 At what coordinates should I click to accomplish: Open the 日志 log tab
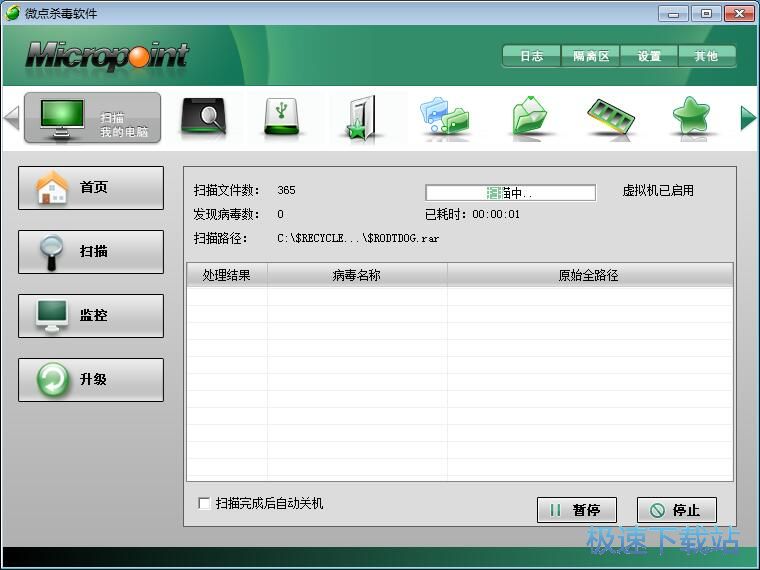(x=531, y=57)
